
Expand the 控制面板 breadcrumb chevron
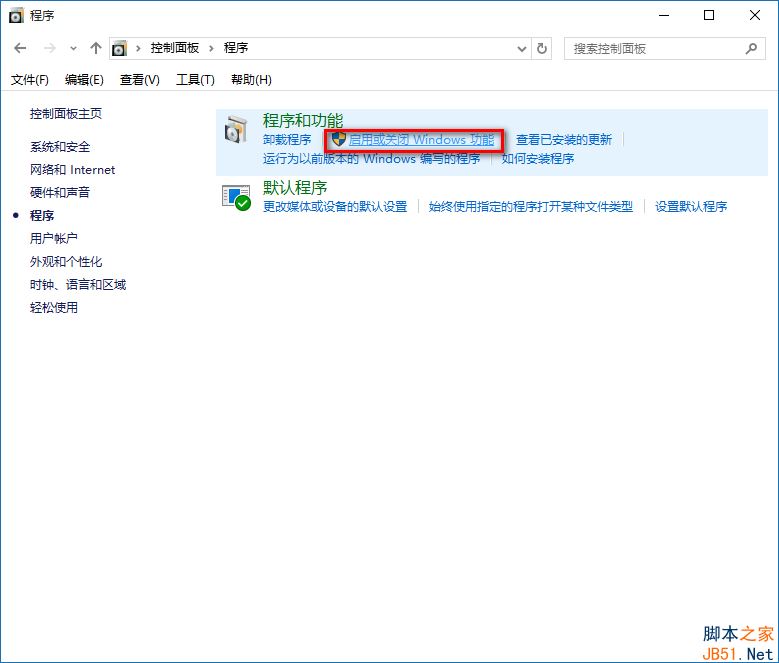tap(212, 48)
